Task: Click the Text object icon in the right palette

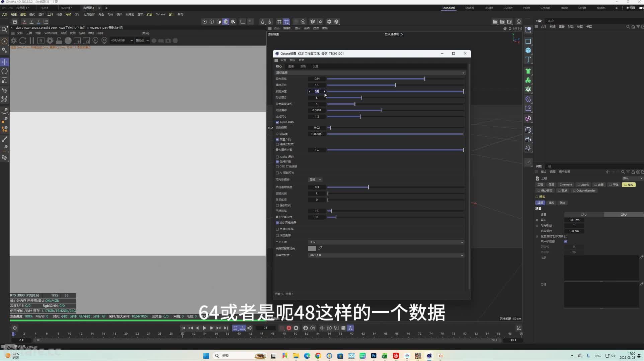Action: click(x=528, y=59)
